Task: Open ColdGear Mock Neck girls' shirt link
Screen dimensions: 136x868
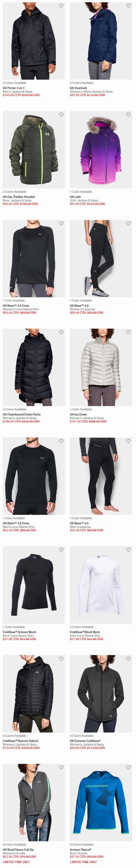Action: point(85,632)
